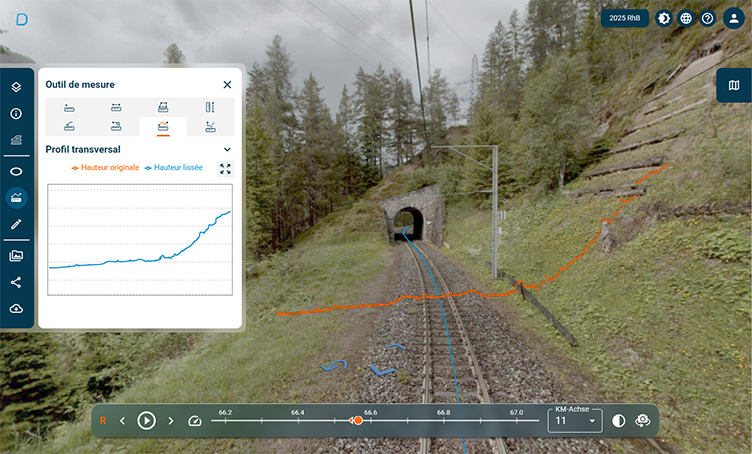752x454 pixels.
Task: Toggle Hauteur originale legend series
Action: pyautogui.click(x=106, y=168)
